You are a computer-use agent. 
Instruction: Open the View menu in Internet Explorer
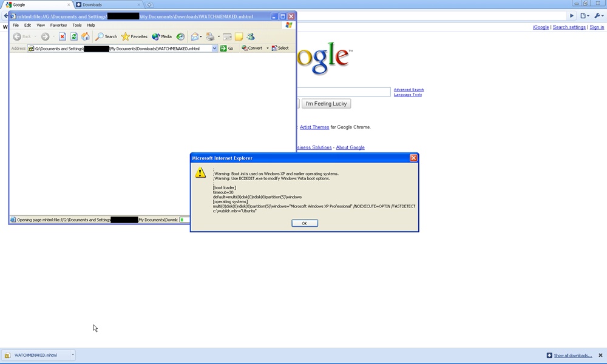[x=41, y=25]
